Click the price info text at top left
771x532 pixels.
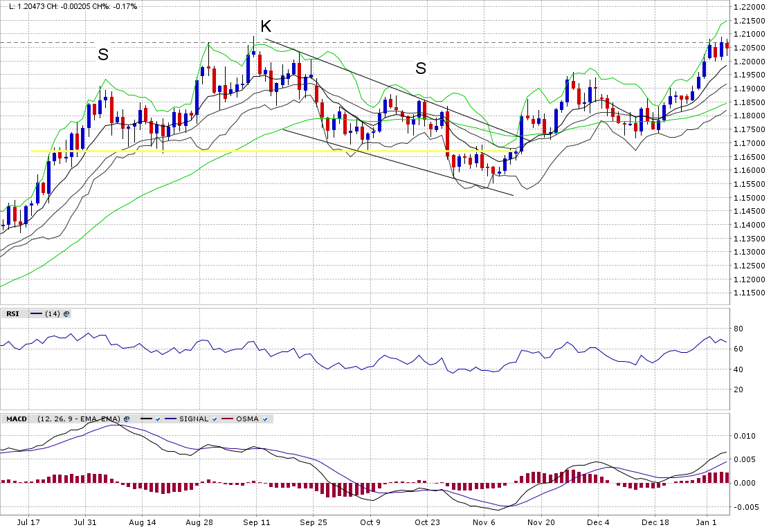click(73, 6)
